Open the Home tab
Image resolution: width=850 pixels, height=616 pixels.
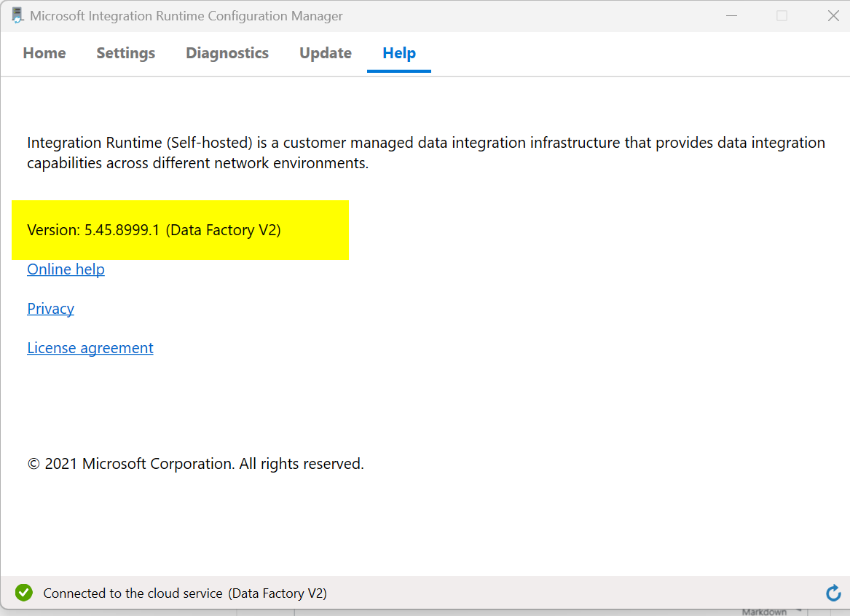coord(44,53)
